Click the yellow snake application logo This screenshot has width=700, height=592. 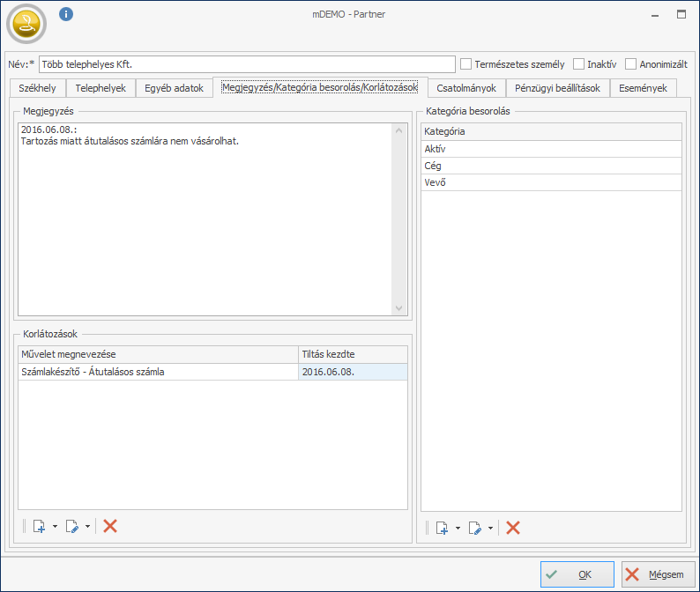(26, 24)
